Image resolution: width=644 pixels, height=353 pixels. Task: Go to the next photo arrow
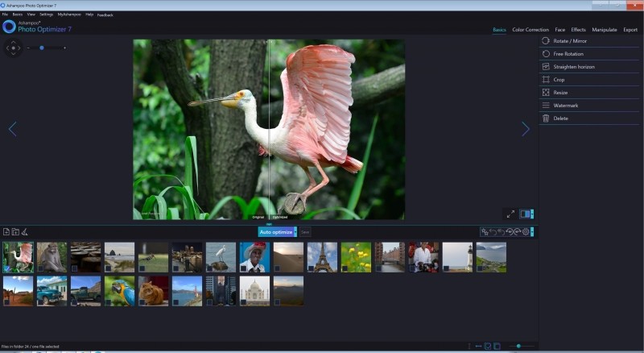tap(526, 129)
